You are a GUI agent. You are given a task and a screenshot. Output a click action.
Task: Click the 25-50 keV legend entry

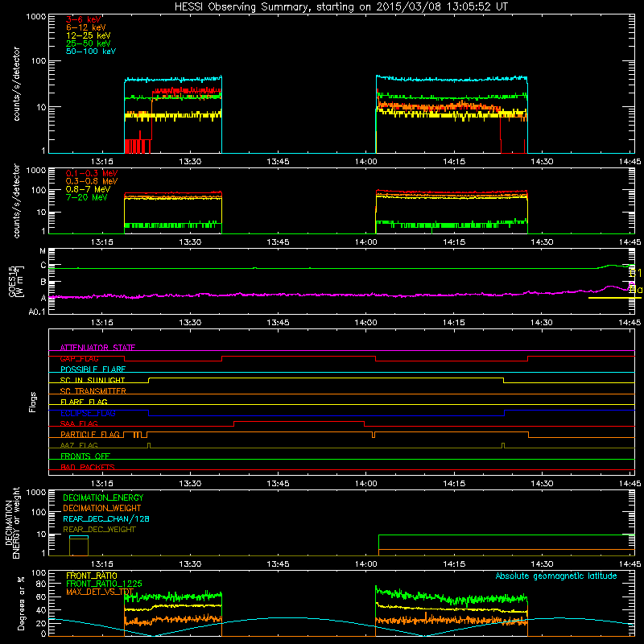point(89,43)
